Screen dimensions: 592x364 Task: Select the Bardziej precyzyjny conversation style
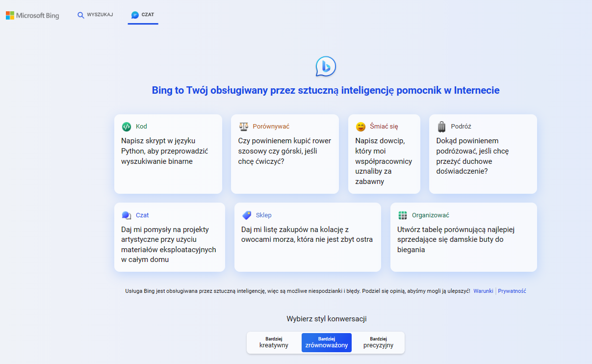[x=378, y=342]
